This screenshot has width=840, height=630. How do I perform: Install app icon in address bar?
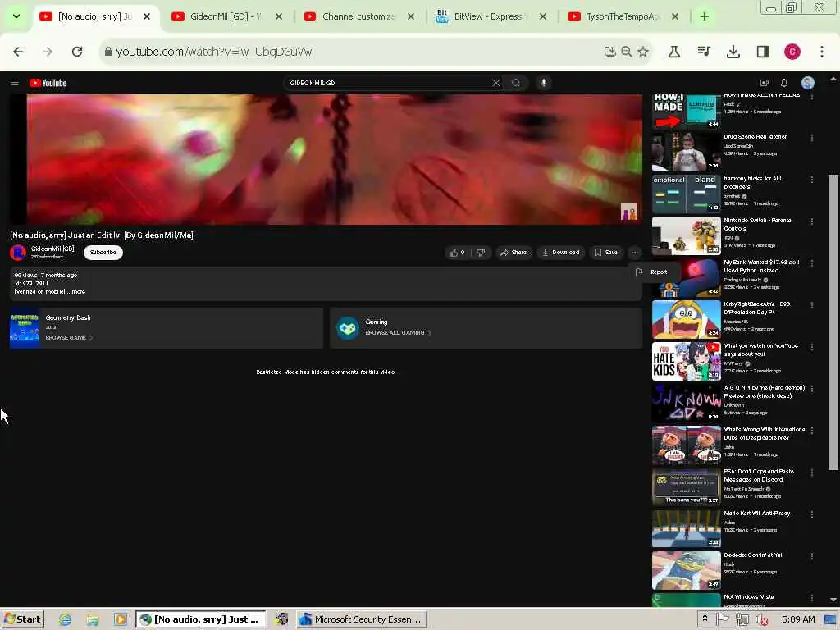[609, 52]
